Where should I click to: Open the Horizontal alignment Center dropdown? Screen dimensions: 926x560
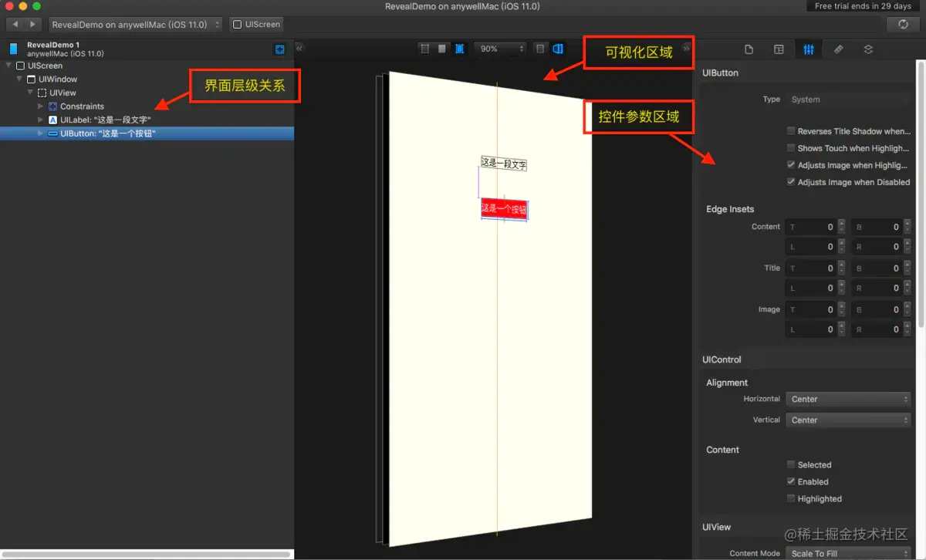point(849,399)
